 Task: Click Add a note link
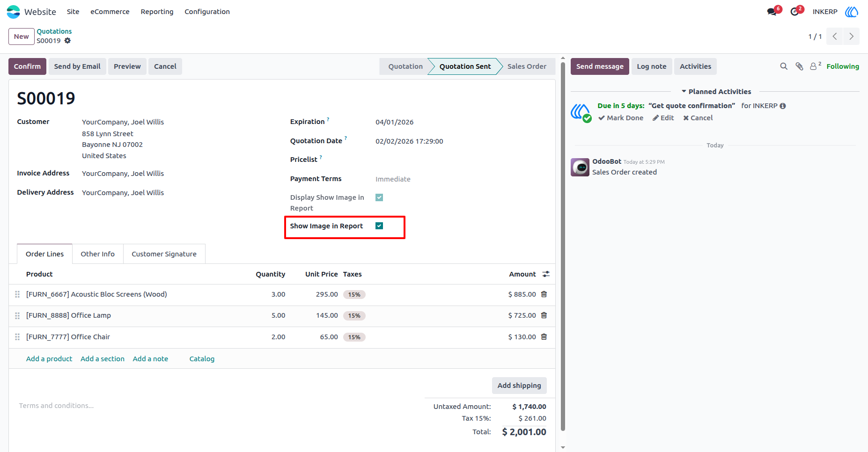(x=150, y=359)
